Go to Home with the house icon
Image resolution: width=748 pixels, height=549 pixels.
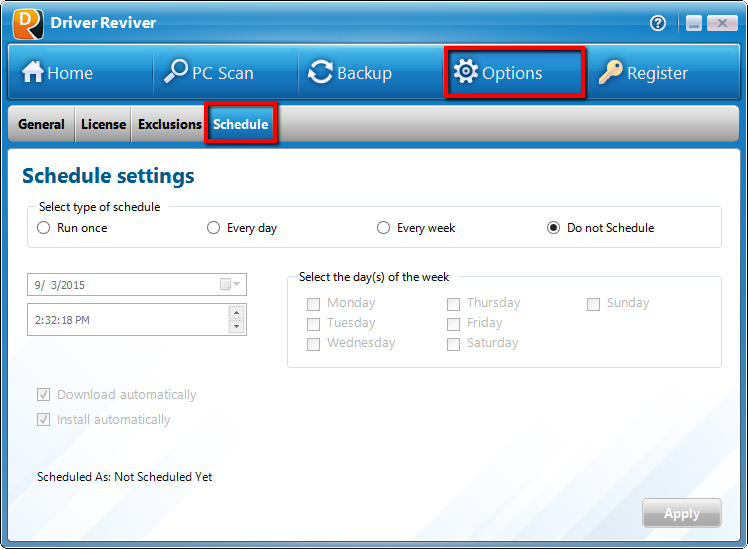34,72
